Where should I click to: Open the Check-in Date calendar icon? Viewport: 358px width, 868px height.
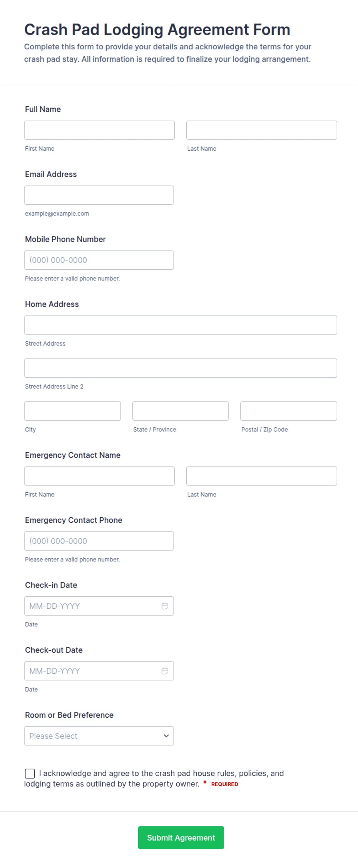[165, 606]
